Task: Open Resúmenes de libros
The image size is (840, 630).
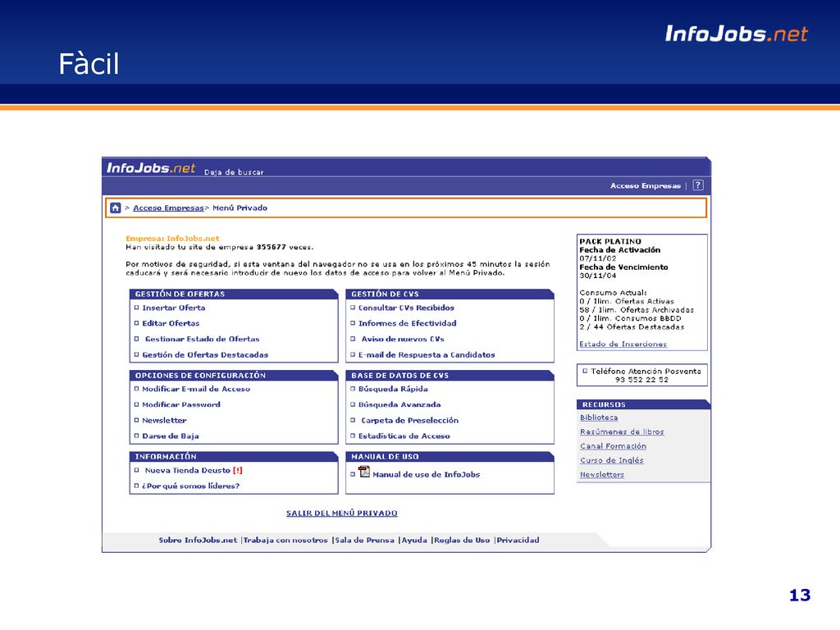Action: click(x=622, y=431)
